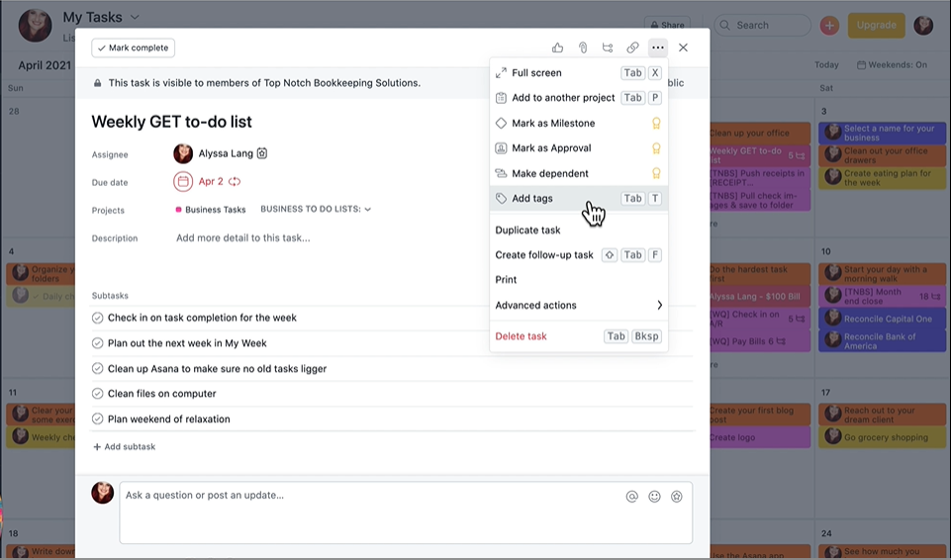Click assignee avatar of Alyssa Lang
This screenshot has height=560, width=951.
pyautogui.click(x=183, y=153)
